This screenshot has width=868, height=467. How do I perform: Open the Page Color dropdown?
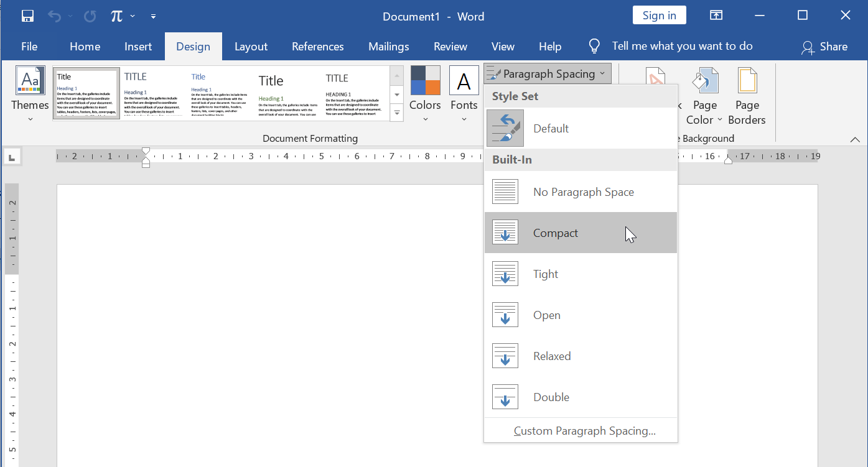705,96
